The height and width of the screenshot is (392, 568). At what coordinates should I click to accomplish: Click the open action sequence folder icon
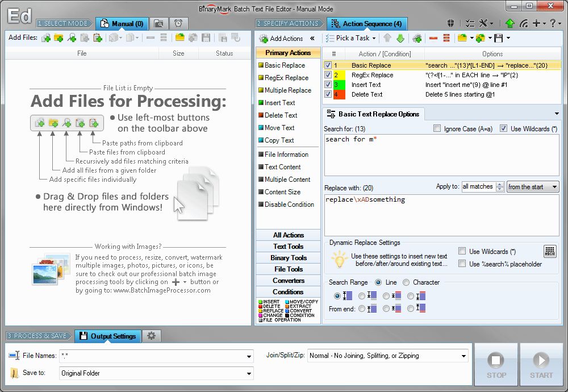tap(462, 38)
